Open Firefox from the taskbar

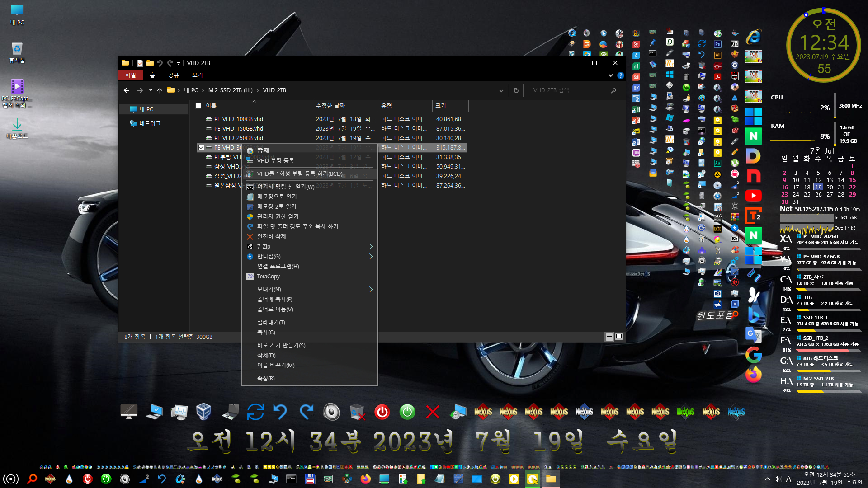click(365, 479)
